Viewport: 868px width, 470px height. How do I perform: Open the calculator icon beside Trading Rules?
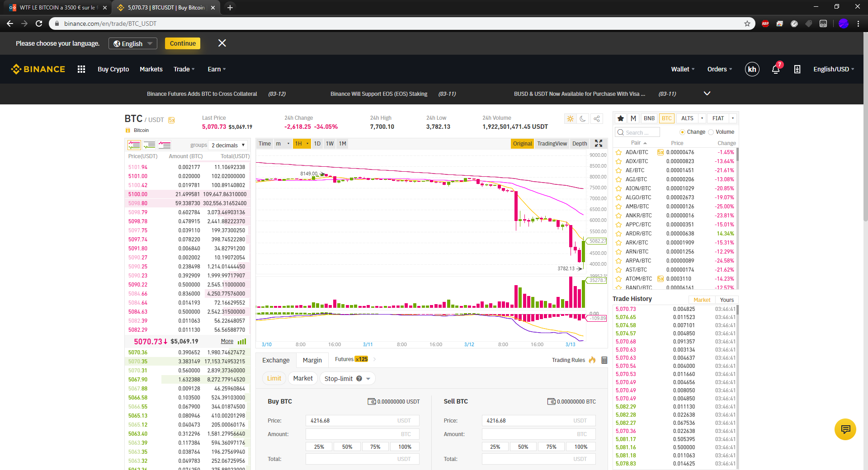(604, 360)
